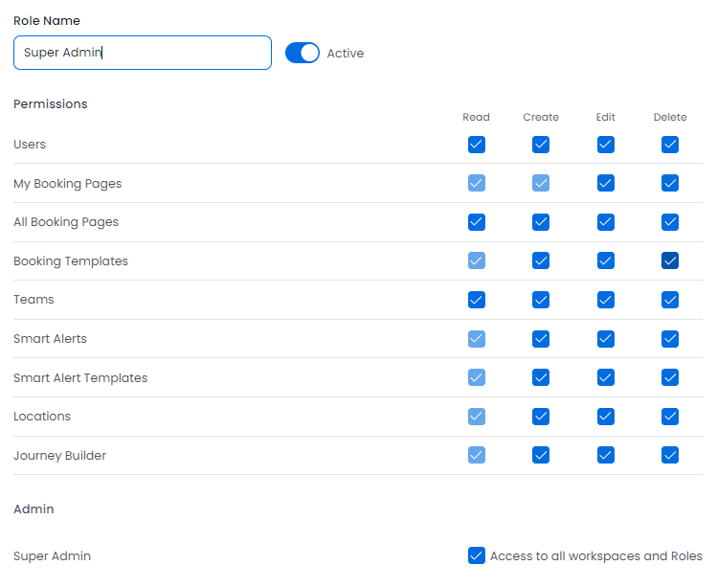
Task: Click the Read column header
Action: point(476,117)
